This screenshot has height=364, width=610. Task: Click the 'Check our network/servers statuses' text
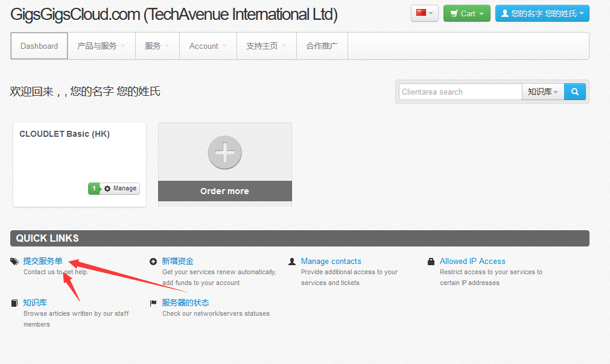coord(216,313)
